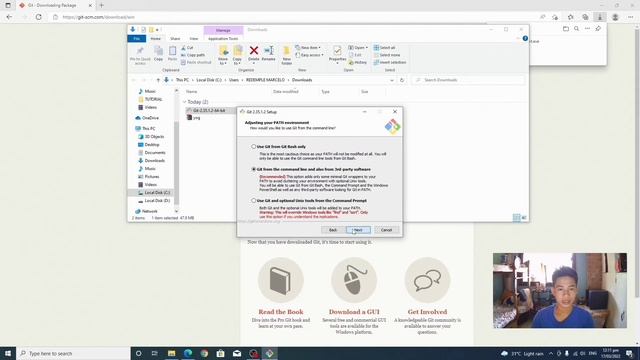This screenshot has width=640, height=360.
Task: Click Select none in the ribbon
Action: 387,55
